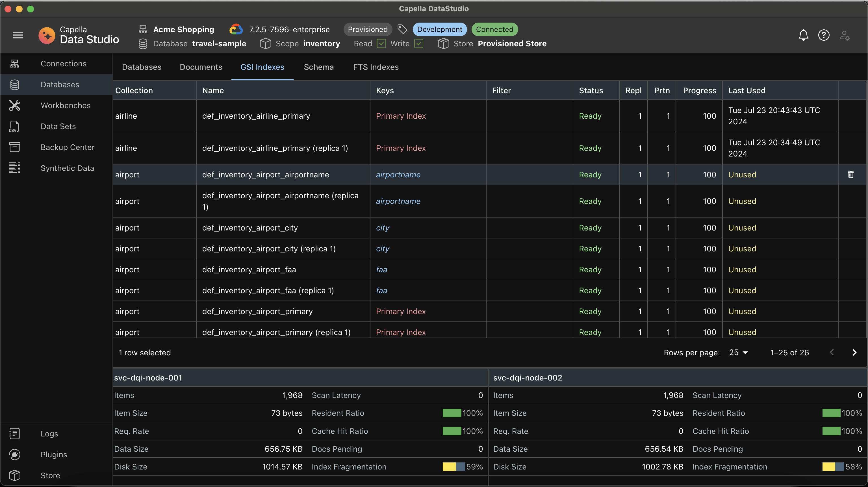Click the Development environment badge
868x487 pixels.
[x=439, y=29]
